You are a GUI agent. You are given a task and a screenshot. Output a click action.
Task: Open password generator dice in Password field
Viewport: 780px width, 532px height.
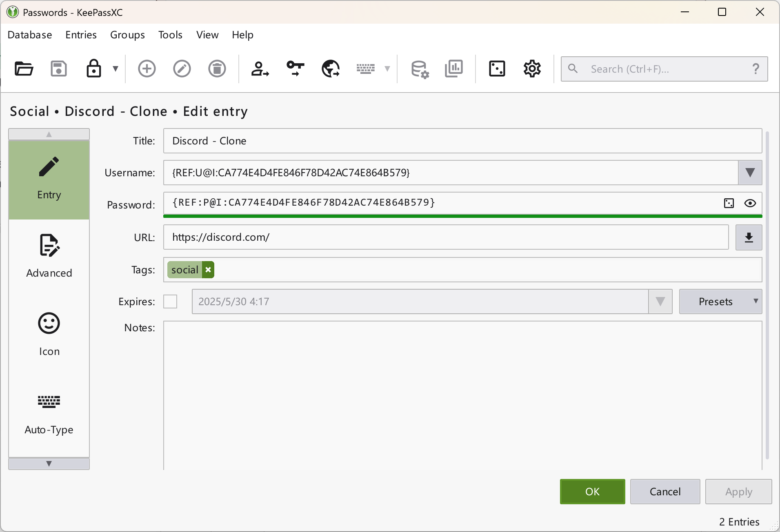(729, 203)
